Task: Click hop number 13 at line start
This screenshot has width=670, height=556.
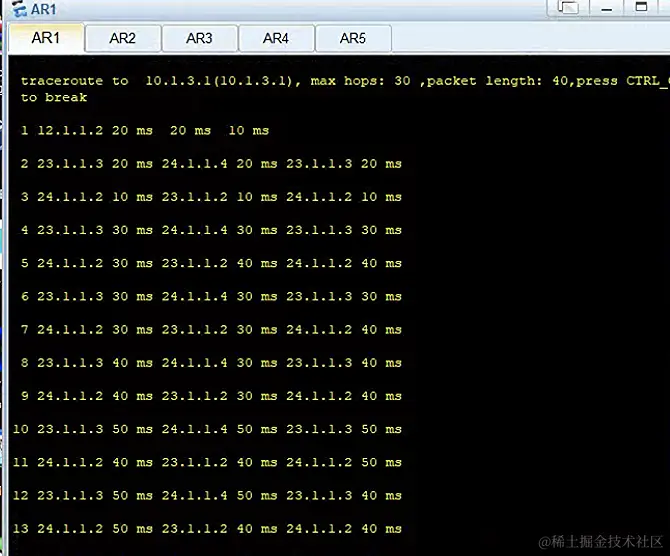Action: pos(21,529)
